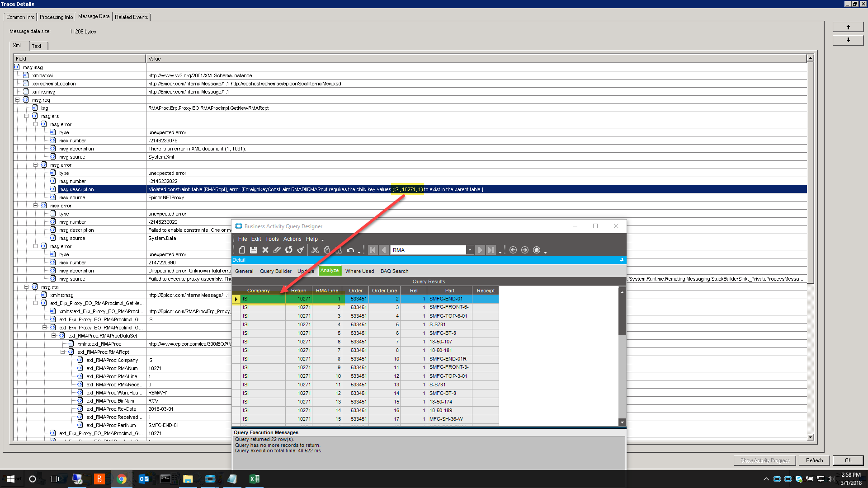Collapse the ext_RMAProc:RMAProcDataSet node
This screenshot has width=868, height=488.
54,336
